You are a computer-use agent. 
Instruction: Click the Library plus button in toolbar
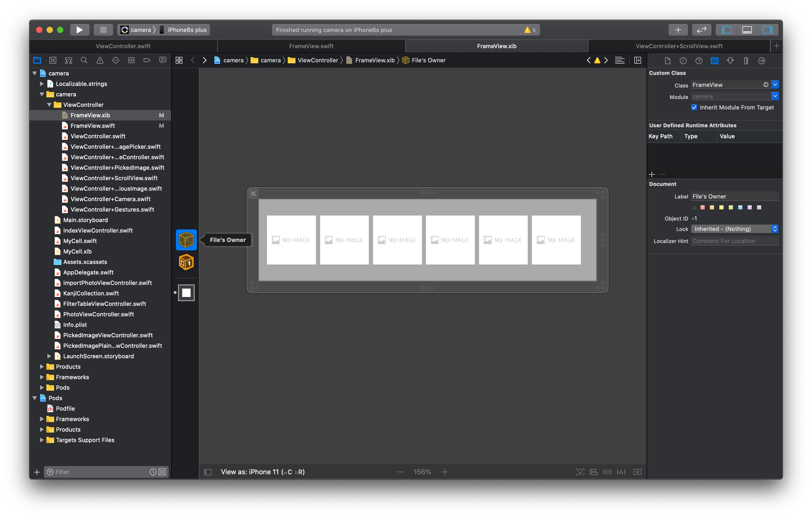click(678, 30)
